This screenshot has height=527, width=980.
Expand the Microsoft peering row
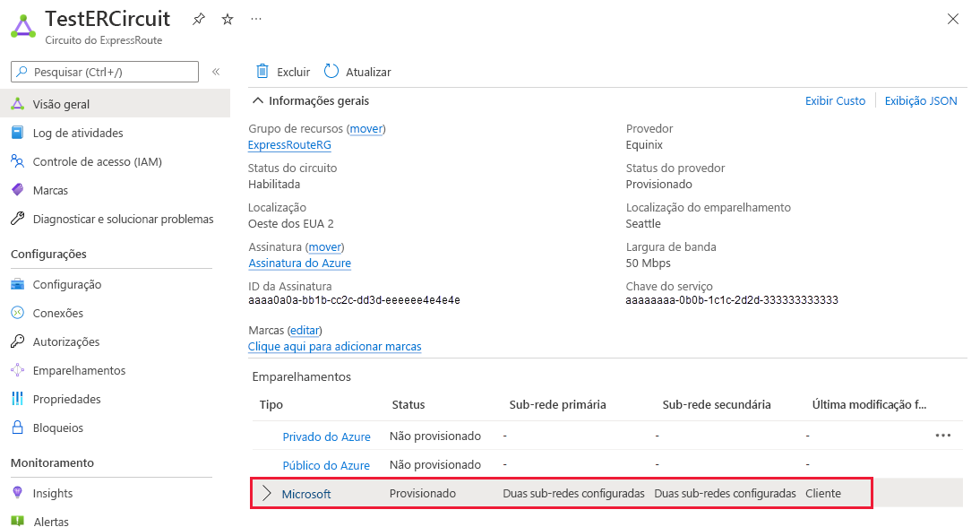266,494
